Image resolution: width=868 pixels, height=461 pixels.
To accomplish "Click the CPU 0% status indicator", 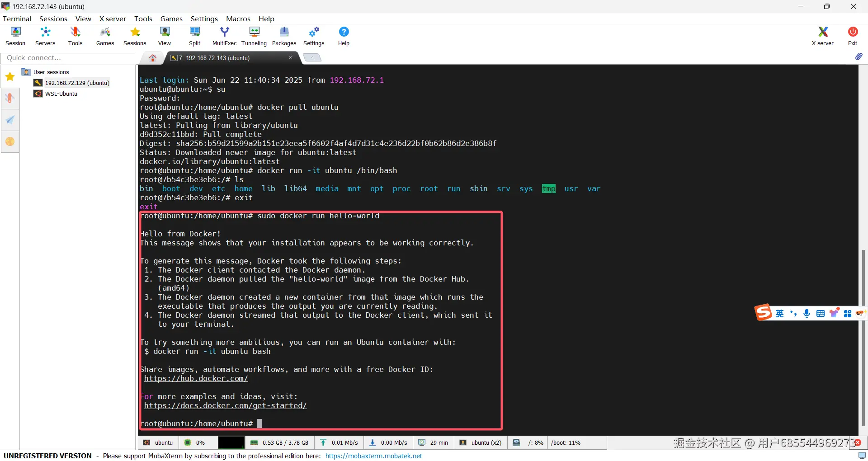I will coord(195,443).
